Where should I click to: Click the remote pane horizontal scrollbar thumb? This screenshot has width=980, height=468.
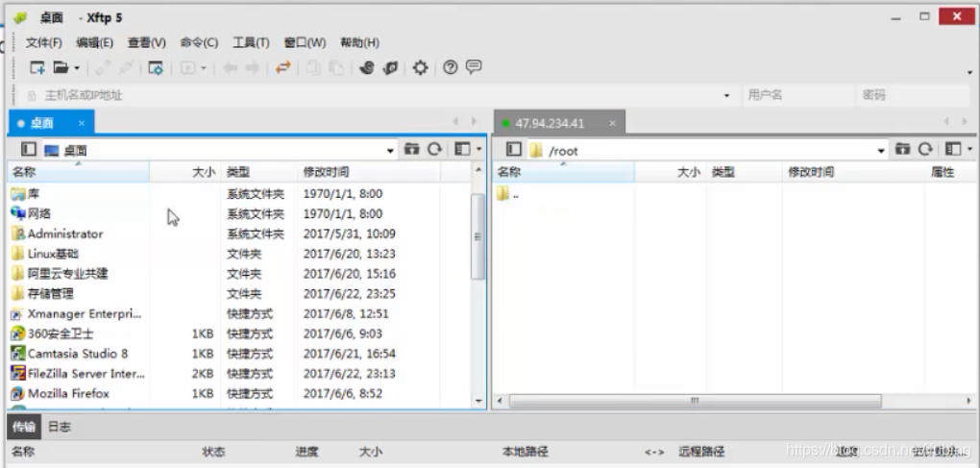coord(695,401)
